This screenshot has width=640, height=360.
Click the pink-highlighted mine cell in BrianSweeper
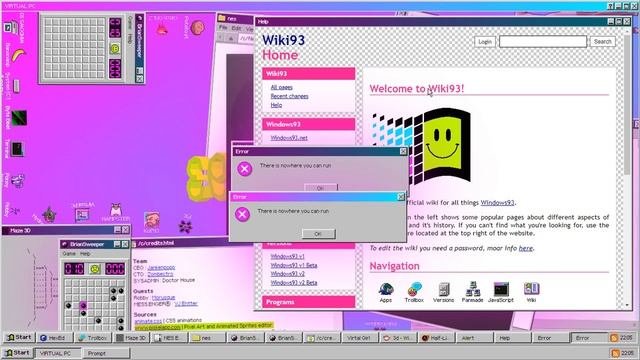point(83,305)
